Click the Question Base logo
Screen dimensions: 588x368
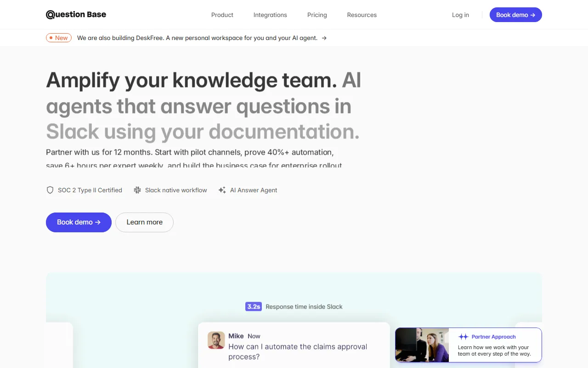(76, 15)
